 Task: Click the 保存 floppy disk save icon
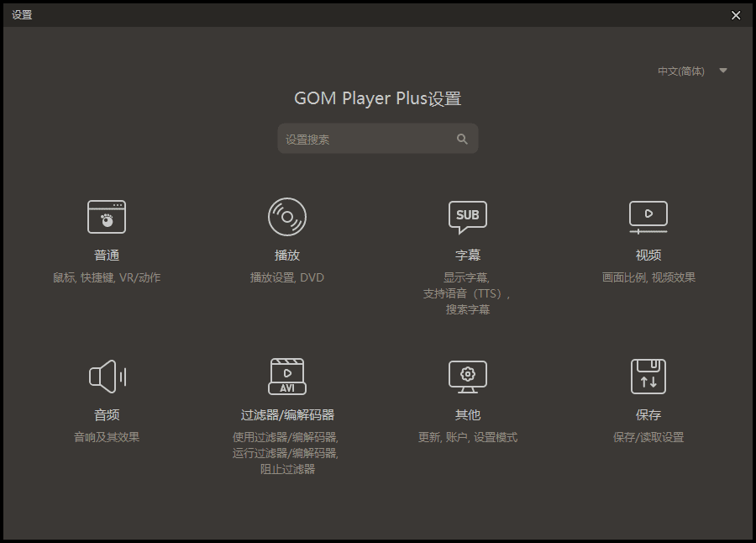(648, 376)
